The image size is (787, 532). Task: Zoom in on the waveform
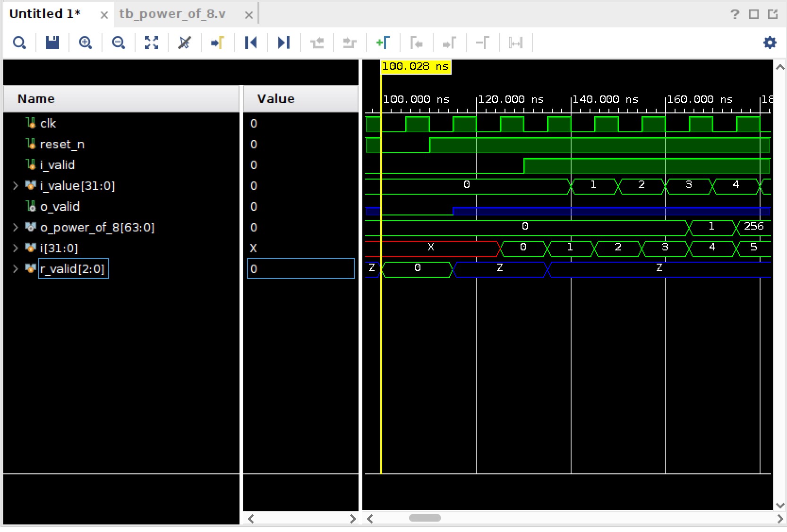tap(86, 43)
